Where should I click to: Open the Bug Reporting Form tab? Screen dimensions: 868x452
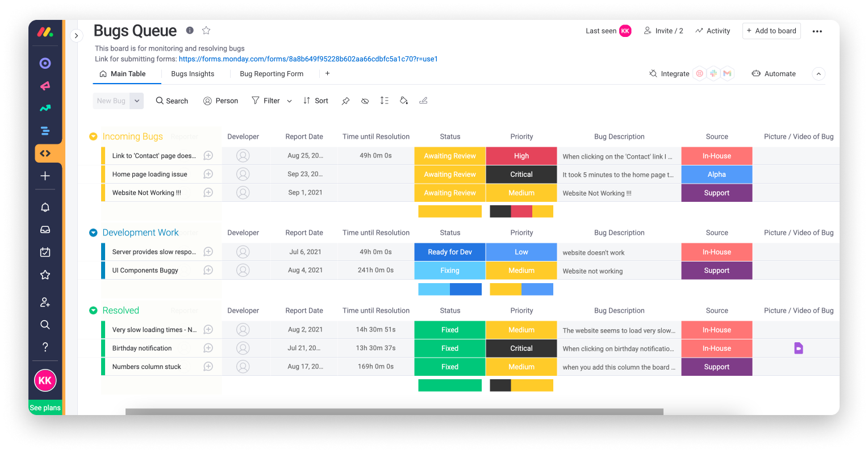pyautogui.click(x=272, y=73)
